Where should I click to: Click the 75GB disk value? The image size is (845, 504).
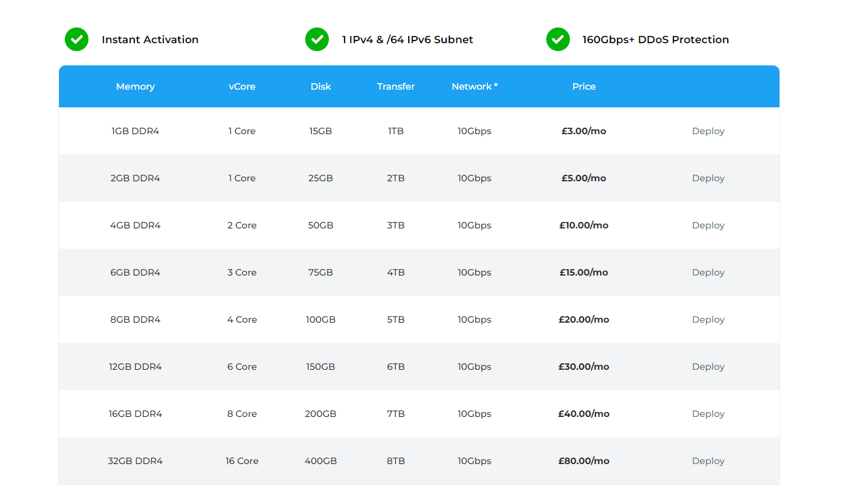click(x=321, y=272)
